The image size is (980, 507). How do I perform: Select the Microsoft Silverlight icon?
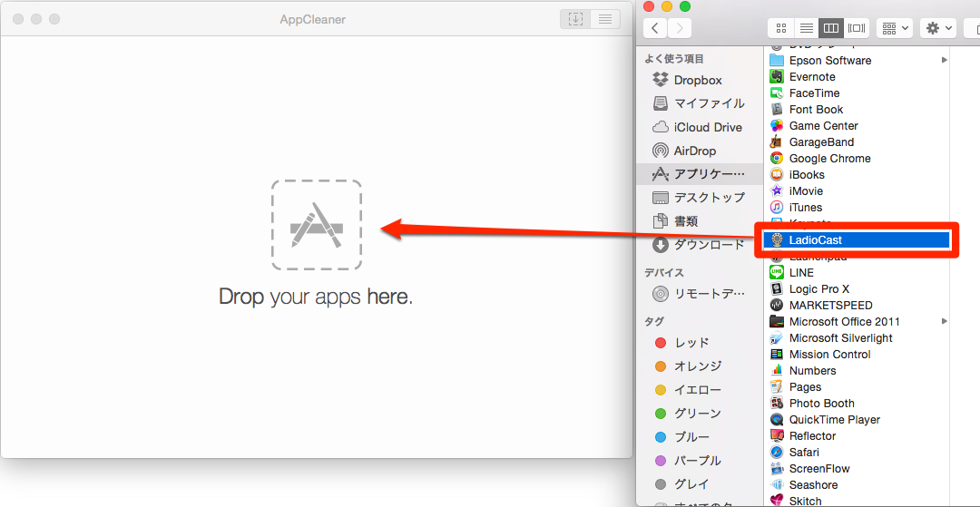click(x=777, y=337)
